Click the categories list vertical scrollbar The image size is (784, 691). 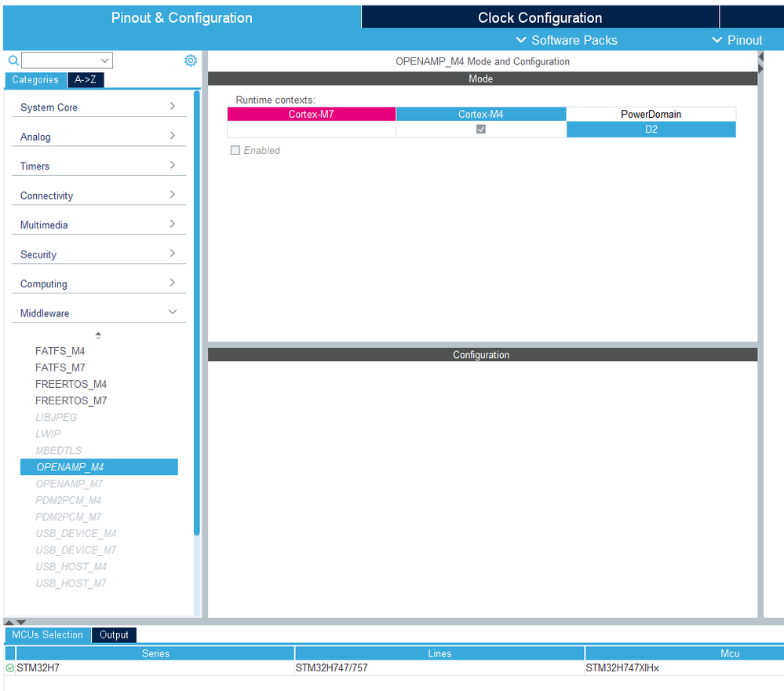(197, 313)
